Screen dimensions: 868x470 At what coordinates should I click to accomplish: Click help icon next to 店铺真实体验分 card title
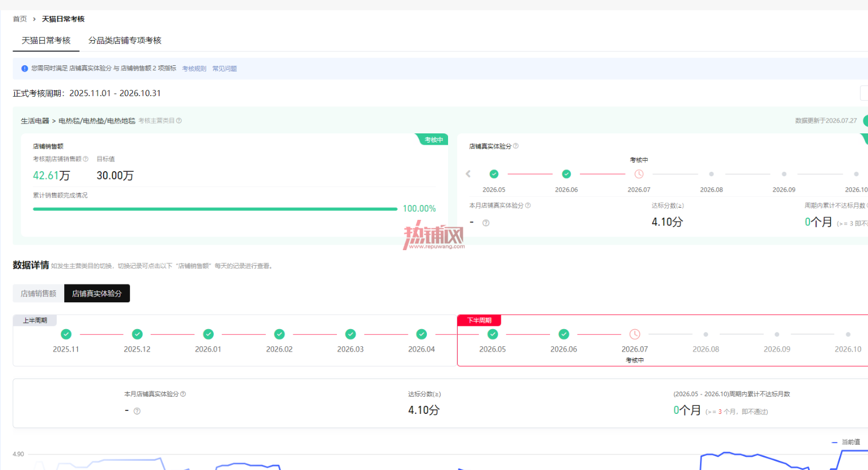(516, 146)
